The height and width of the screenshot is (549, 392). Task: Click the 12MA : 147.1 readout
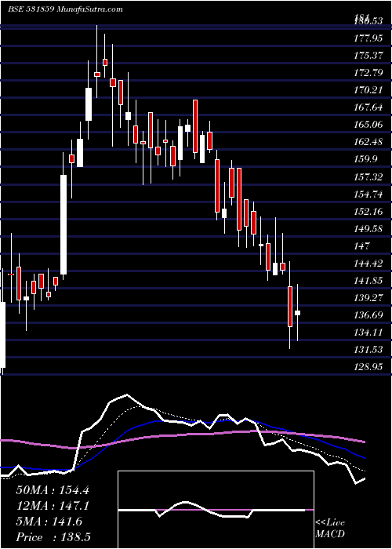tap(53, 506)
